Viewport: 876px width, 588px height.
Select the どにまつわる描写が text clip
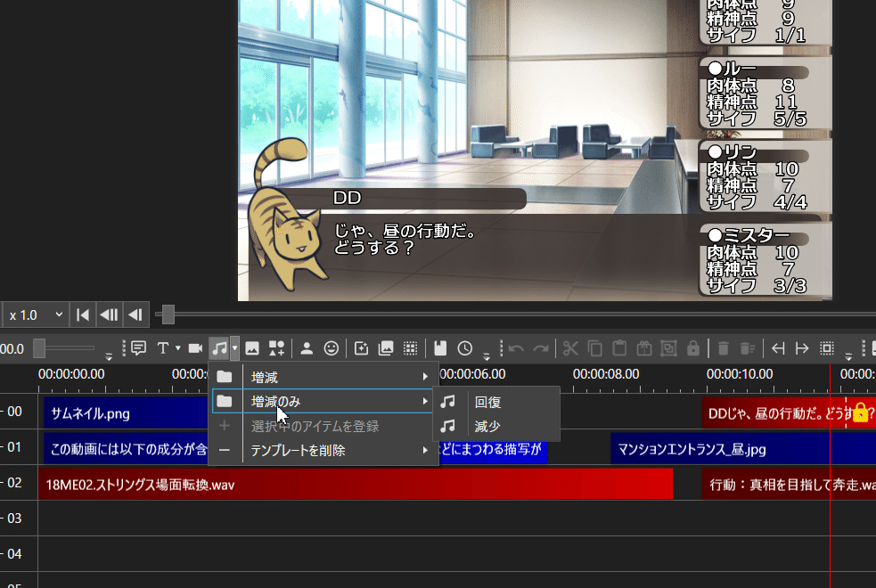point(493,449)
